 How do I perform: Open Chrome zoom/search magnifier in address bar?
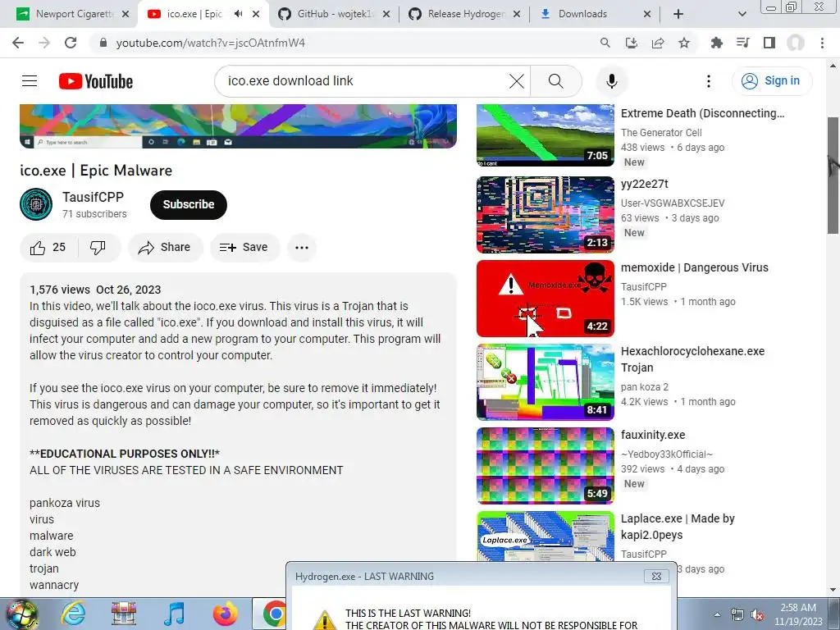(605, 43)
